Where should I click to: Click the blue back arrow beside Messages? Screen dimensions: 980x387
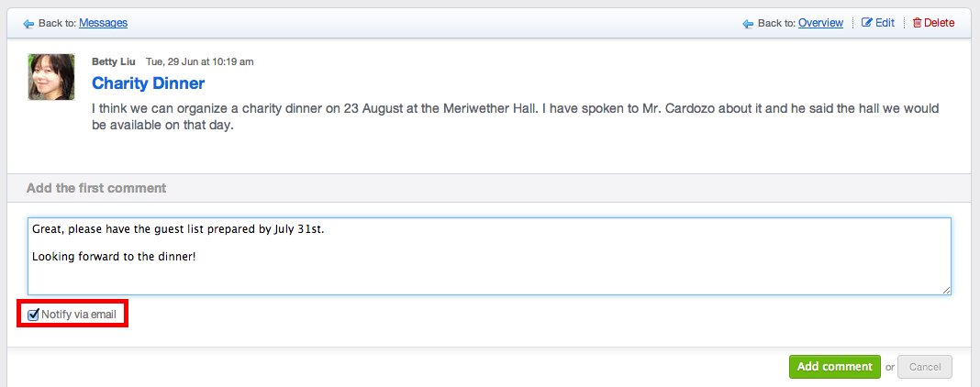(x=28, y=24)
